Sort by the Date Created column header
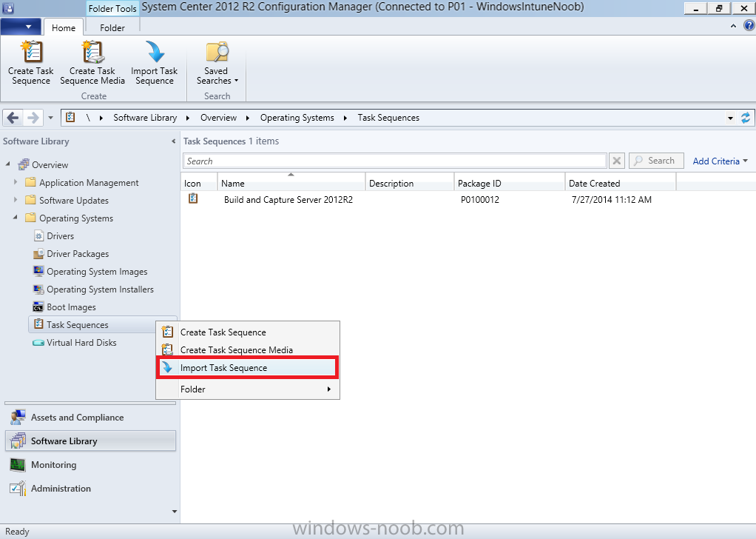Viewport: 756px width, 539px height. (x=621, y=183)
